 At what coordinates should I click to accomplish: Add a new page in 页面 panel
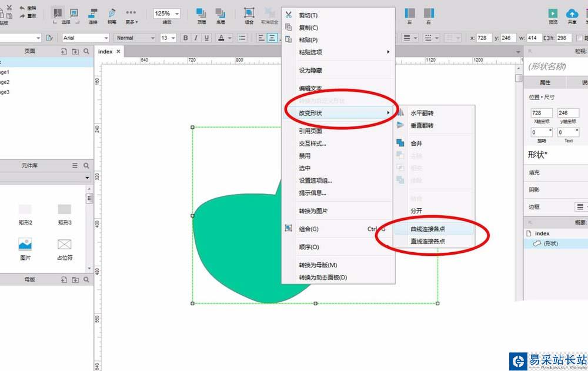click(64, 51)
